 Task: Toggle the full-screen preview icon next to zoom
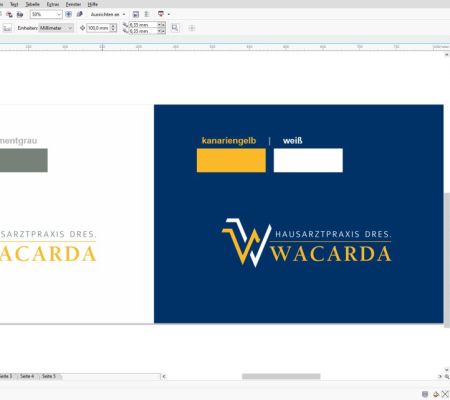click(x=68, y=14)
